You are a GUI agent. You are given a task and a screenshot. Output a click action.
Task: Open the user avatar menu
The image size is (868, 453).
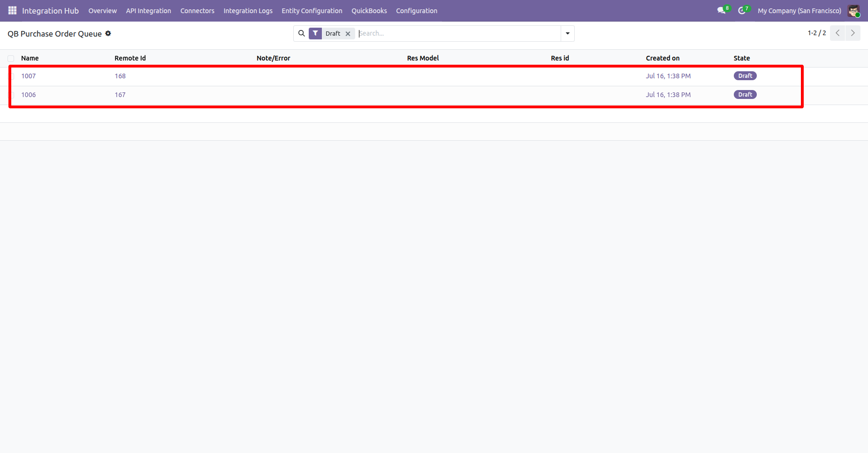853,11
